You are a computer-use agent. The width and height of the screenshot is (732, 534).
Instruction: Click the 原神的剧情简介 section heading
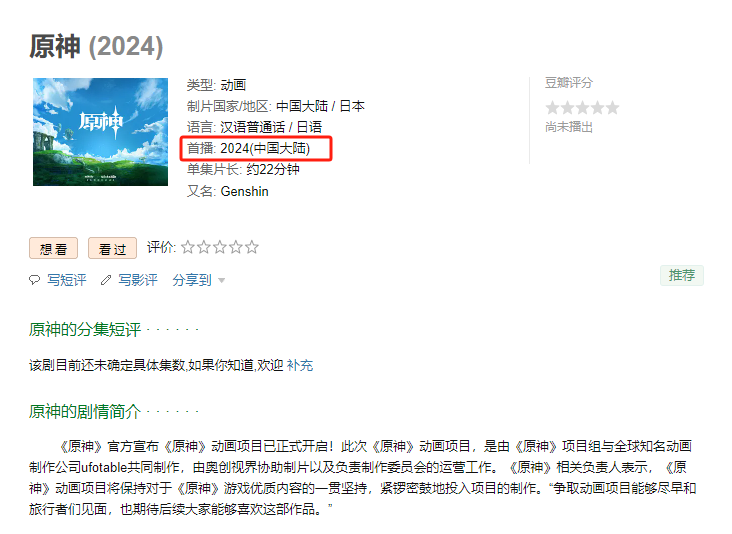point(84,412)
